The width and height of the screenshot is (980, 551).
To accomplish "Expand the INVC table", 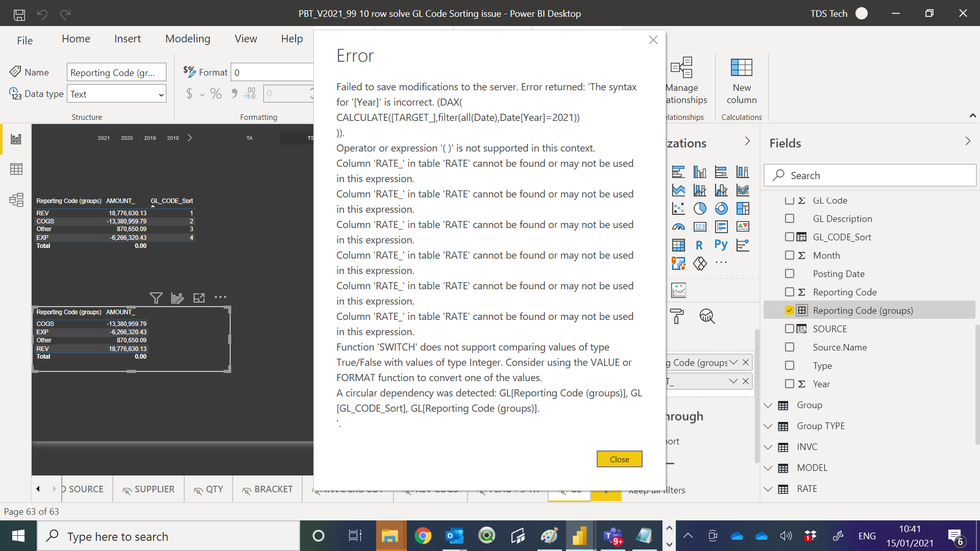I will [768, 447].
